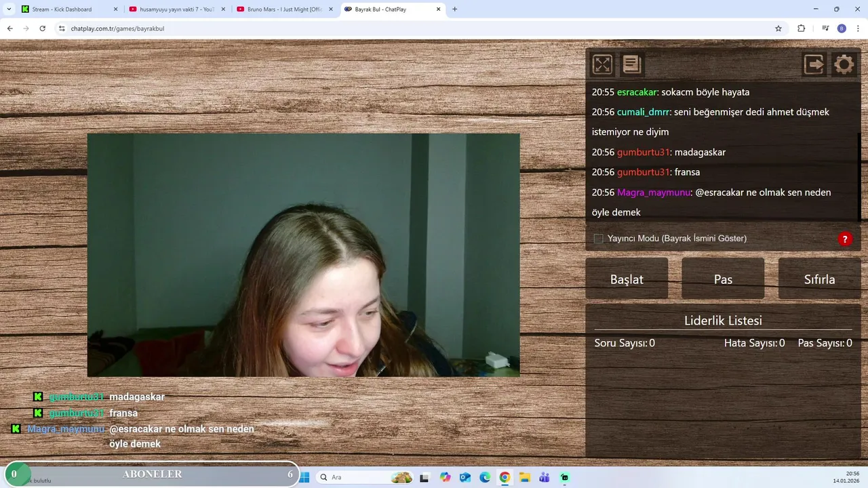Open the chat log document icon
The image size is (868, 488).
(x=632, y=64)
